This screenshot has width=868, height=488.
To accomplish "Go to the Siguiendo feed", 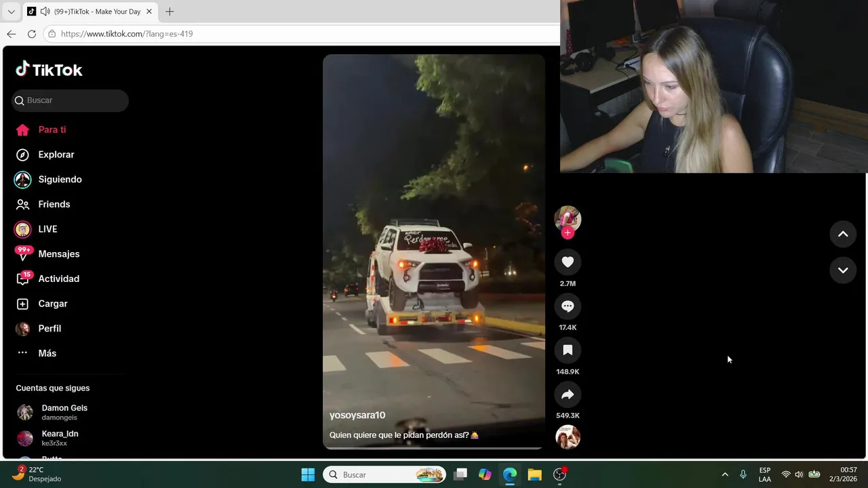I will [x=60, y=180].
